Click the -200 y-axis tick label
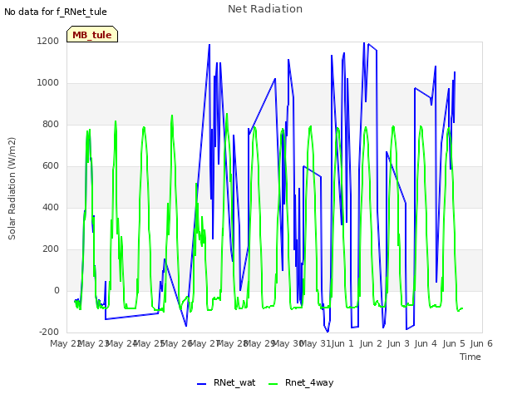 [x=49, y=332]
